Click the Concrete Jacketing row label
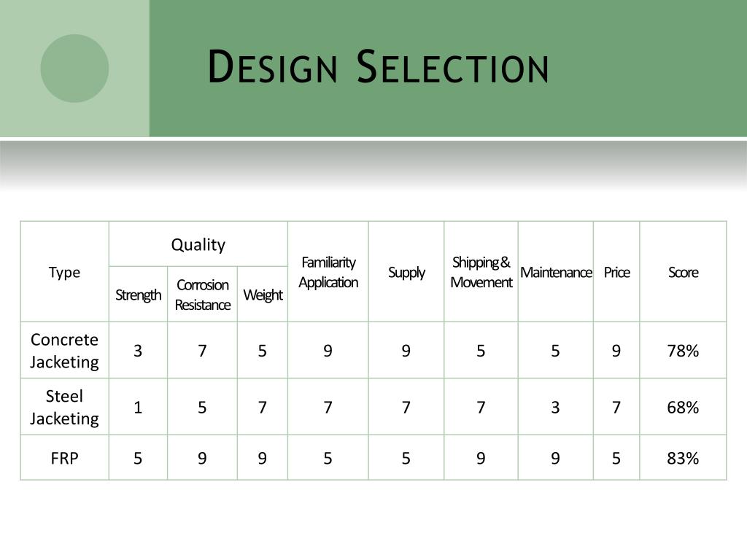This screenshot has width=747, height=560. [x=64, y=351]
